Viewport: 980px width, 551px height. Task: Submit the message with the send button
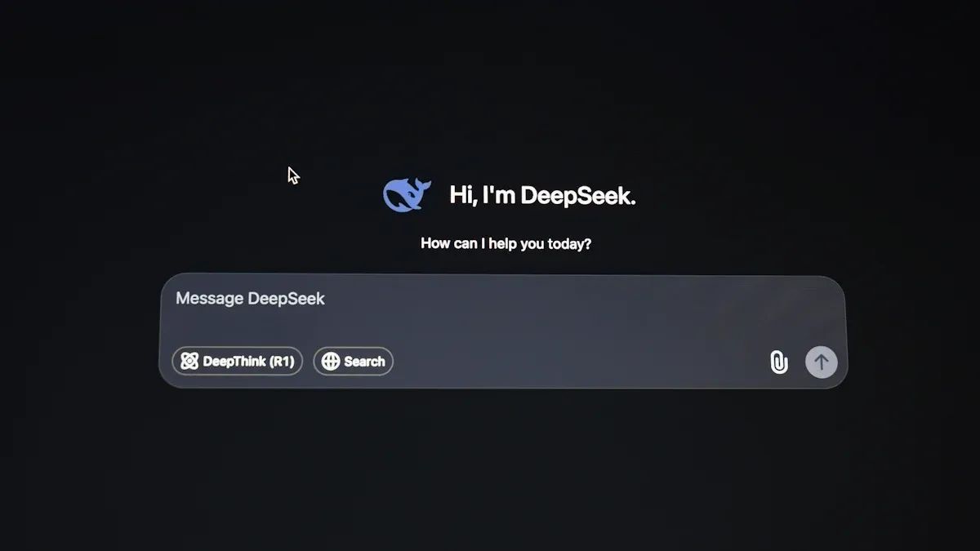click(x=821, y=362)
